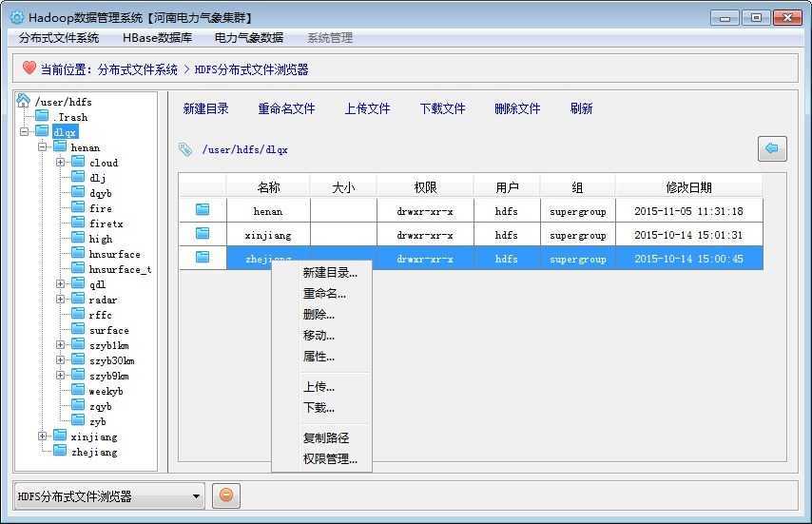Click 2015-11-05 11:31:18 date cell
Viewport: 812px width, 524px height.
click(x=688, y=211)
